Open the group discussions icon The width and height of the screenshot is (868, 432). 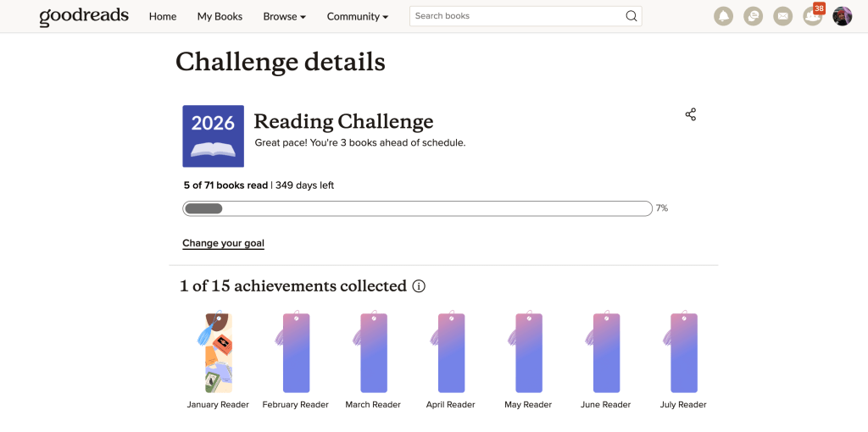[x=753, y=16]
